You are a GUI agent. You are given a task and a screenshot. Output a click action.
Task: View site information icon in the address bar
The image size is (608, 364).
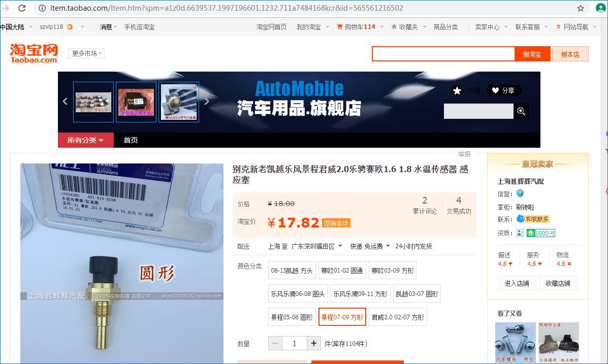coord(42,8)
